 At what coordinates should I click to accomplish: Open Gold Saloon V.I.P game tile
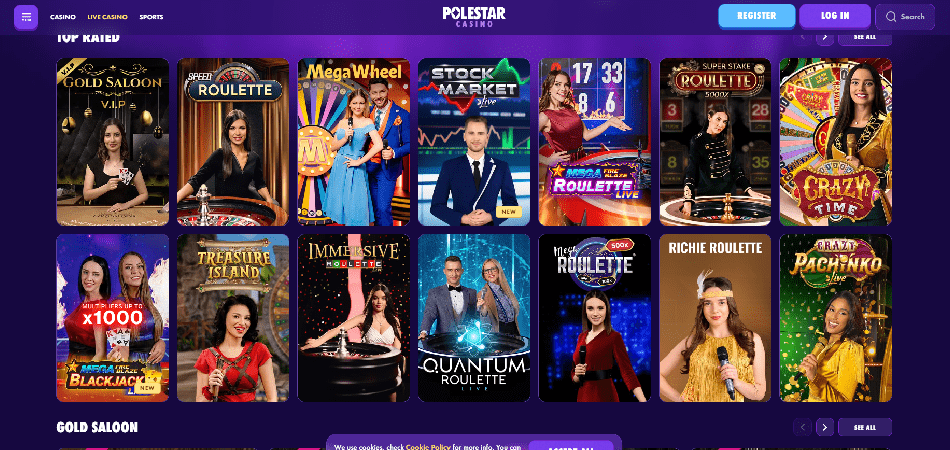(x=113, y=142)
